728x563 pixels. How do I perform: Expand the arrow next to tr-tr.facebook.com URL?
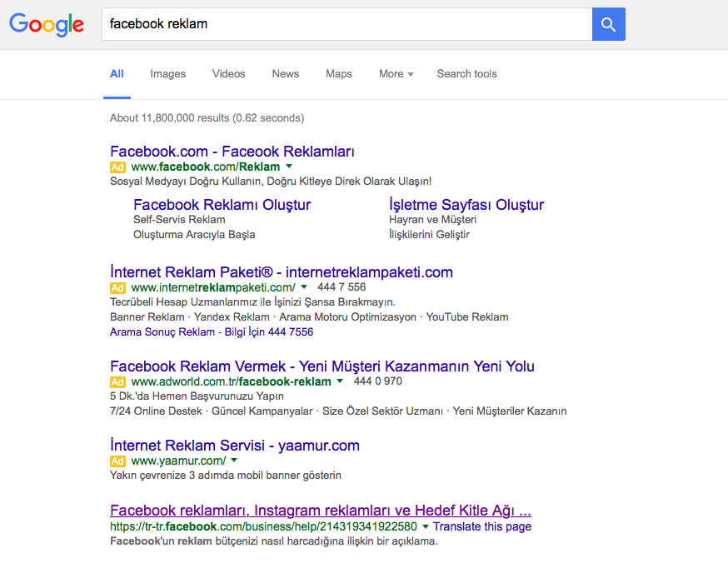pyautogui.click(x=426, y=526)
